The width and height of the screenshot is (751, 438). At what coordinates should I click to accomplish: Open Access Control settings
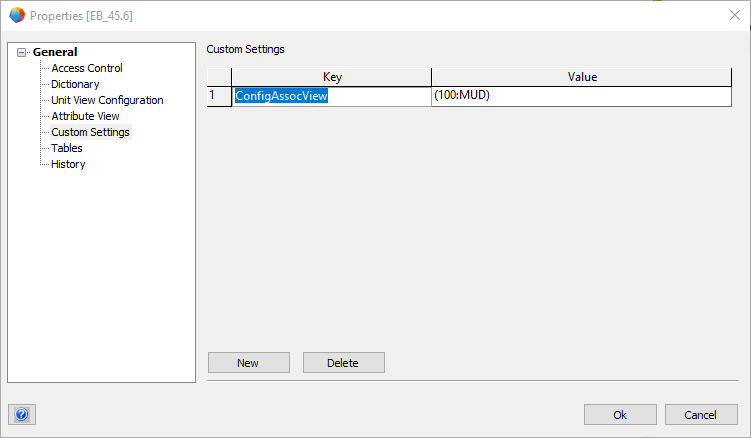pyautogui.click(x=87, y=68)
